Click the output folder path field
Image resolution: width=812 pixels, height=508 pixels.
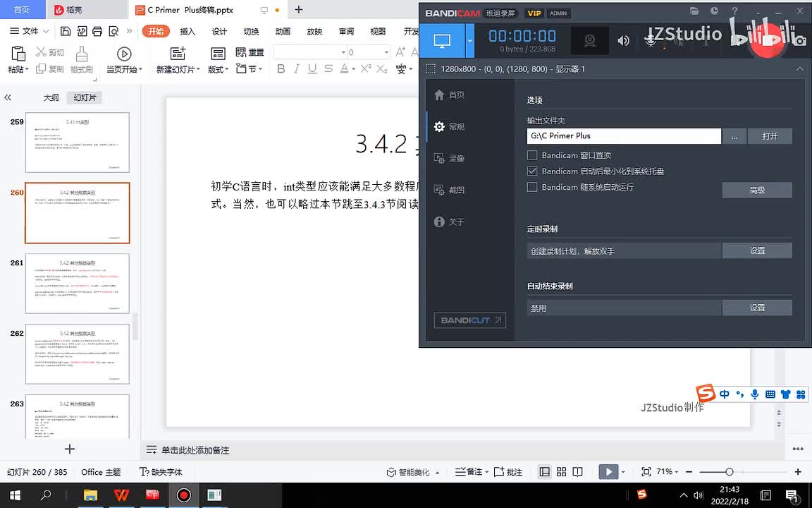[x=624, y=135]
